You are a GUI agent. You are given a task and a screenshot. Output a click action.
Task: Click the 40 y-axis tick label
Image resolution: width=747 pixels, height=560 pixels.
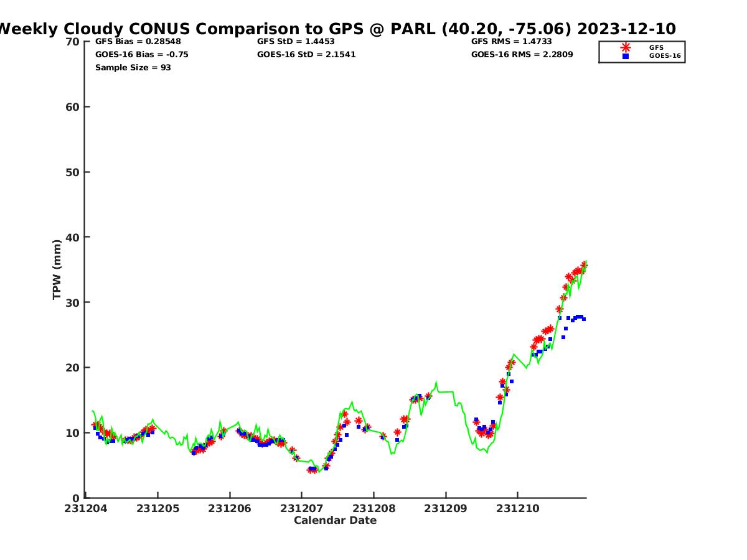(x=73, y=237)
